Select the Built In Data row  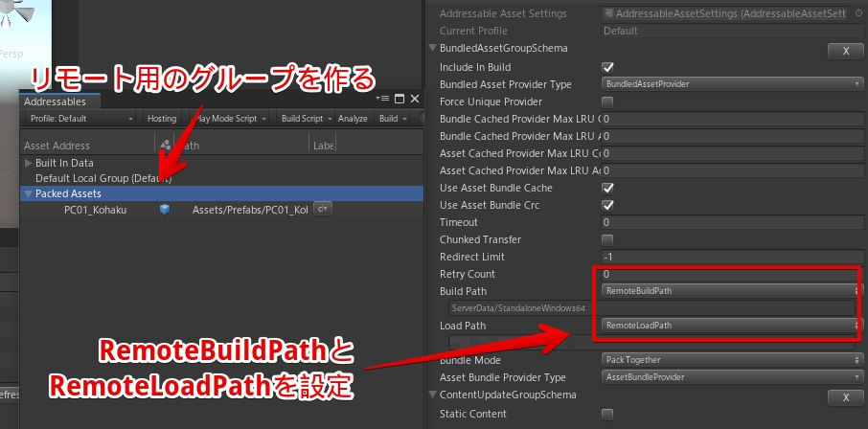click(221, 163)
